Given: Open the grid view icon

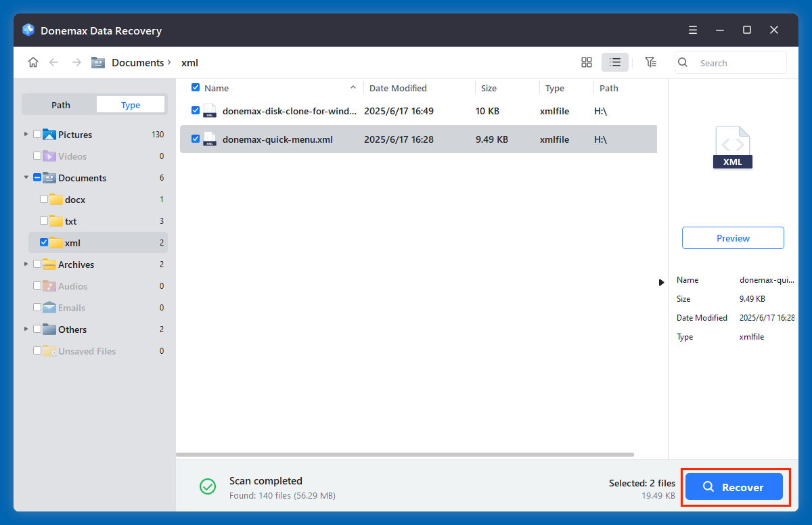Looking at the screenshot, I should 586,62.
